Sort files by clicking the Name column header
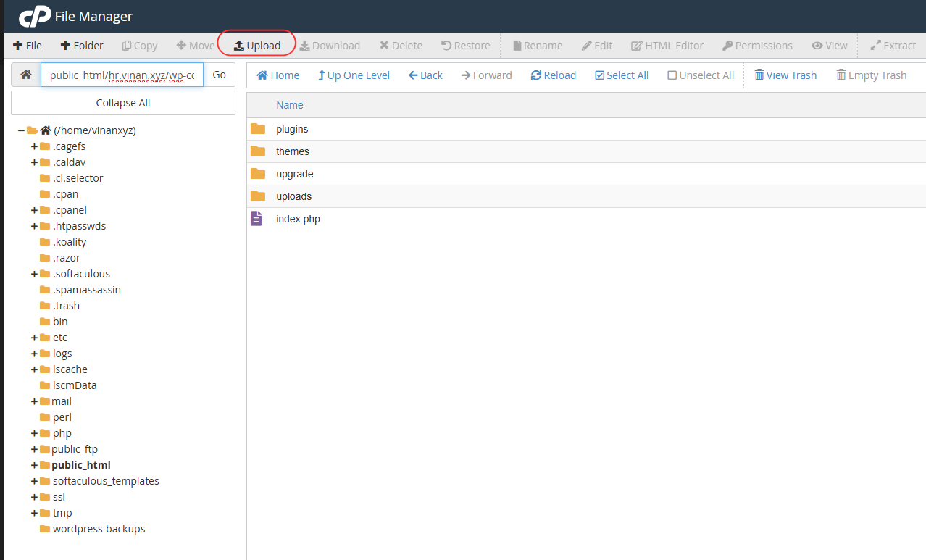The height and width of the screenshot is (560, 926). [x=289, y=105]
